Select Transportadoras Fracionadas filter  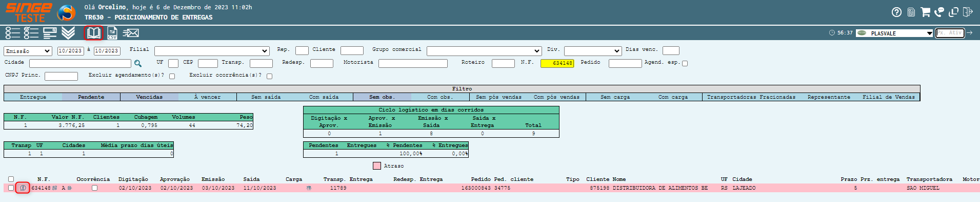coord(751,97)
